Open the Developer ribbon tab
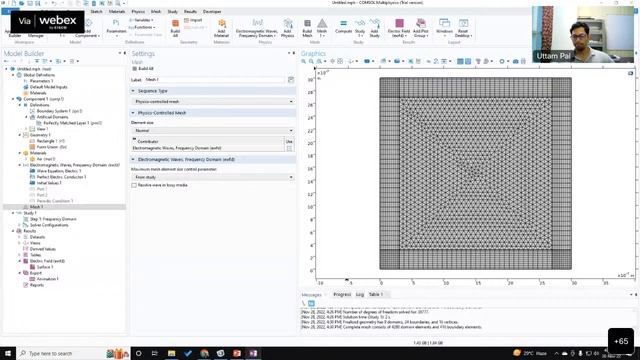The image size is (640, 360). click(212, 12)
